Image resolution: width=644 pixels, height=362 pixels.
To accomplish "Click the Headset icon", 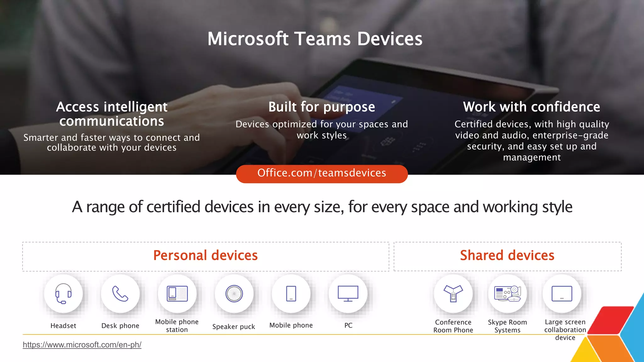I will click(x=63, y=293).
